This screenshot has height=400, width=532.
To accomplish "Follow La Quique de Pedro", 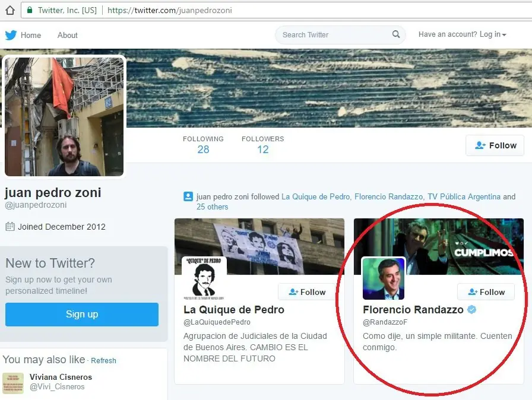I will pyautogui.click(x=308, y=292).
